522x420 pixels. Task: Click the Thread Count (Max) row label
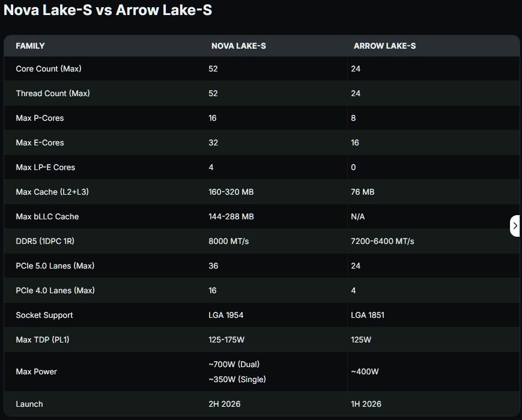[x=53, y=93]
